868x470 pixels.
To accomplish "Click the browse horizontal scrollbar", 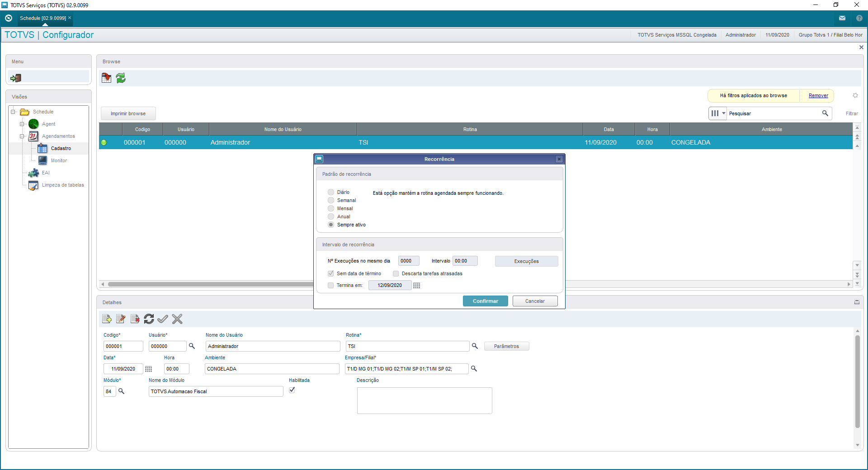I will [x=210, y=284].
